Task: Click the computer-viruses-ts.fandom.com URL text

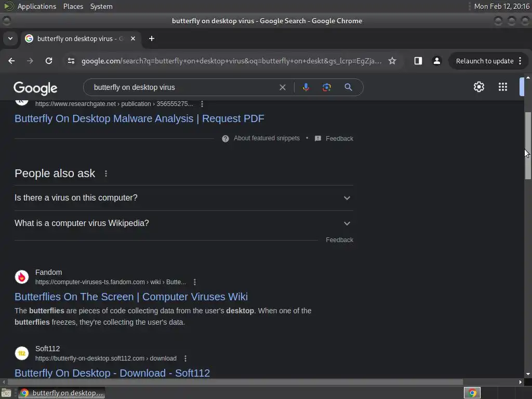Action: click(111, 282)
